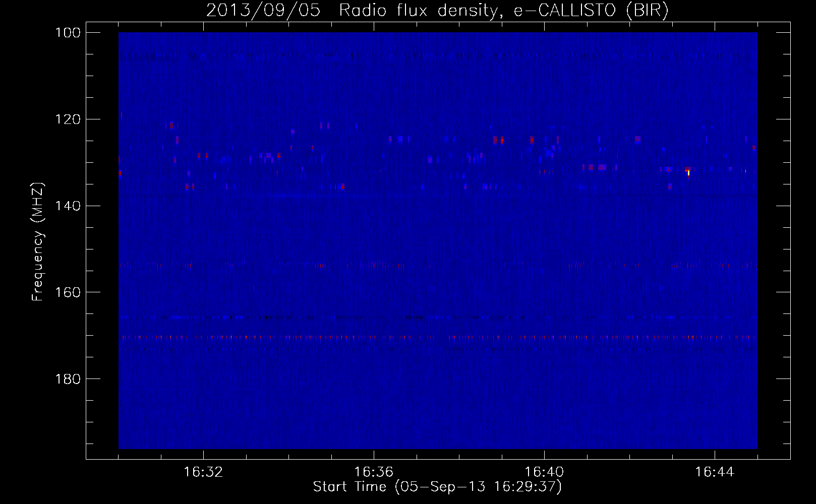The width and height of the screenshot is (816, 504).
Task: Click the plot title "2013/09/05 Radio flux density, e-CALLISTO (BIR)"
Action: point(437,11)
